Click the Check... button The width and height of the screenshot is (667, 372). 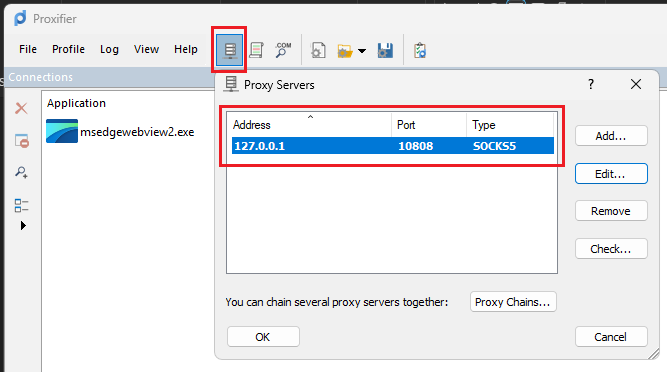click(x=611, y=249)
